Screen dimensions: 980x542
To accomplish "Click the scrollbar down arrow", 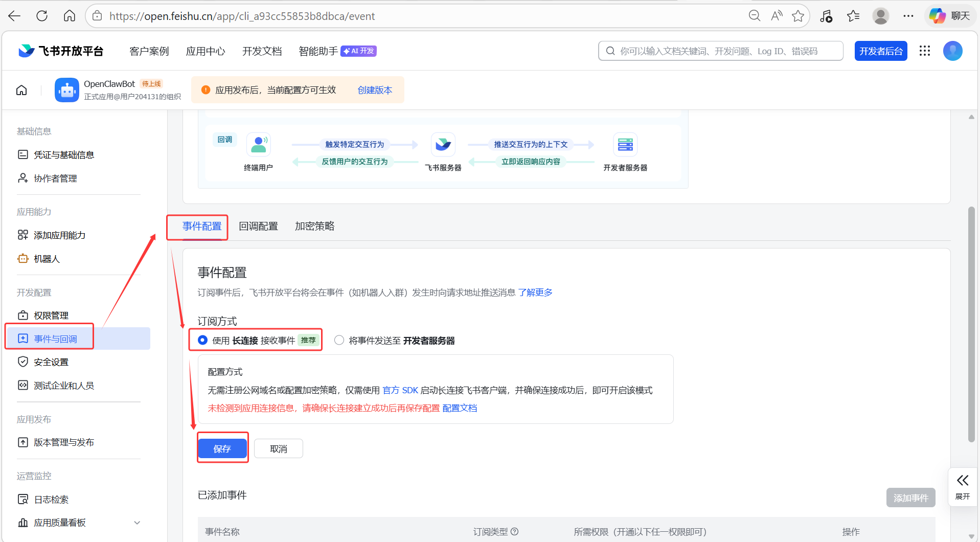I will coord(971,536).
